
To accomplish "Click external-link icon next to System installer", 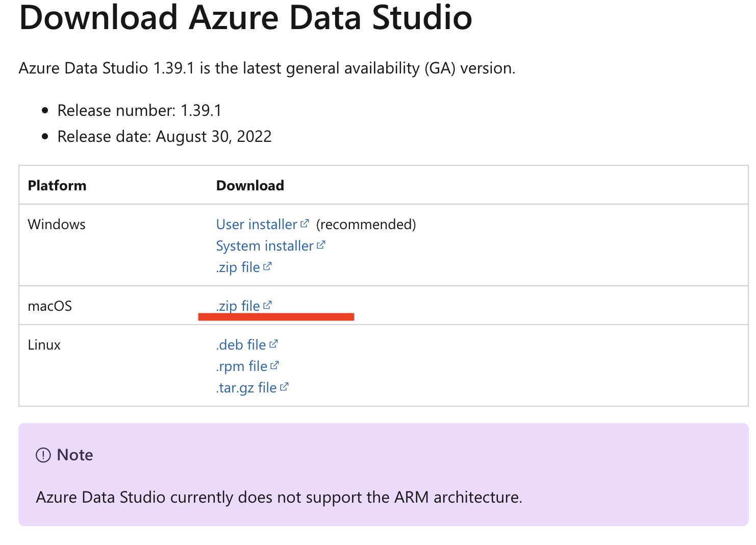I will pos(321,245).
